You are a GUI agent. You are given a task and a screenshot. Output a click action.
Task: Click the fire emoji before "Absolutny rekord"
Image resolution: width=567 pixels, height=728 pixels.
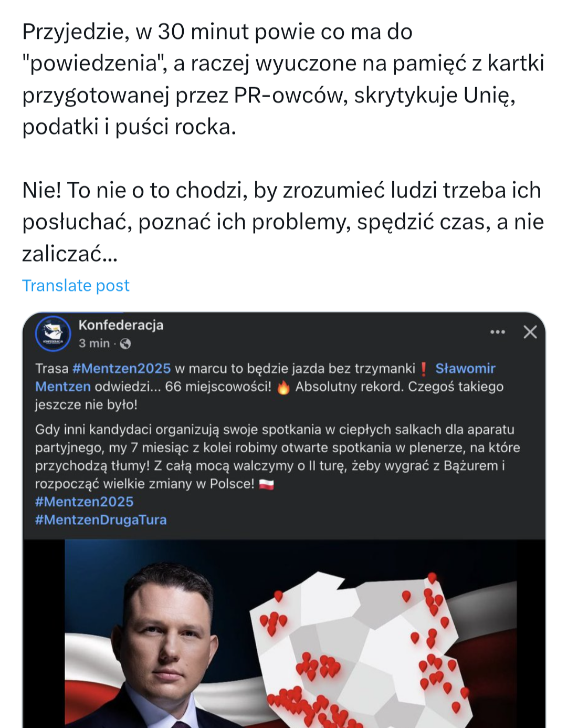[x=283, y=388]
